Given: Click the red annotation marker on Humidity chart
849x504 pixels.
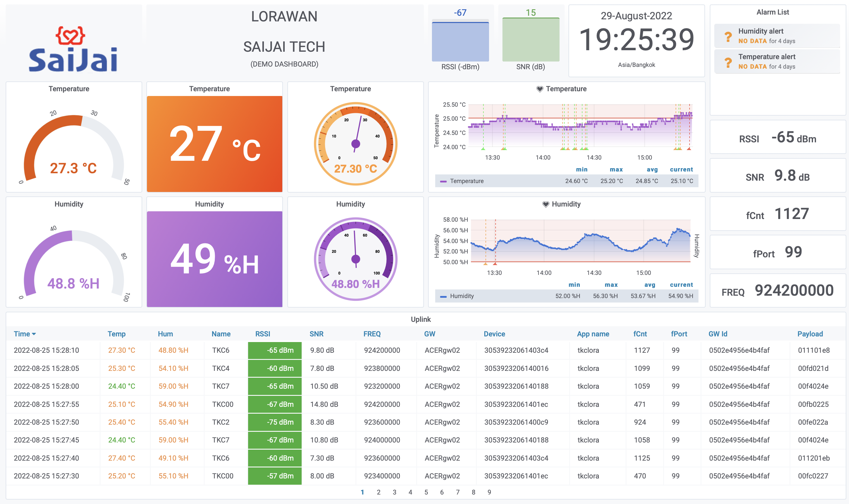Looking at the screenshot, I should pyautogui.click(x=495, y=264).
